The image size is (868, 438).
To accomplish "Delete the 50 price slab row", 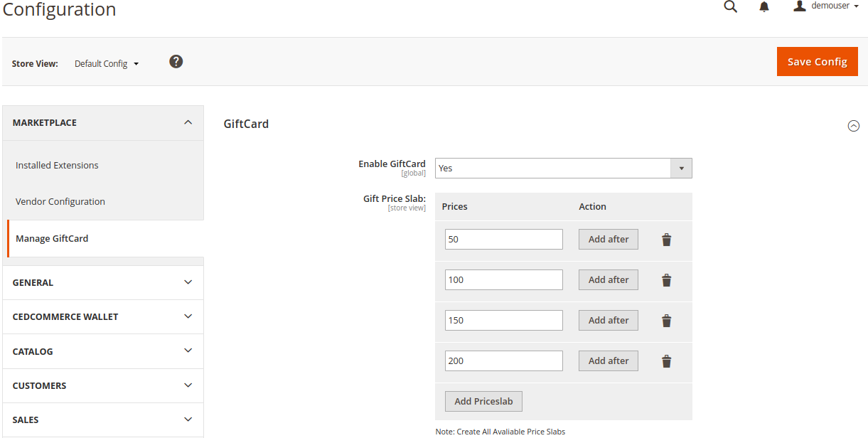I will [x=666, y=240].
